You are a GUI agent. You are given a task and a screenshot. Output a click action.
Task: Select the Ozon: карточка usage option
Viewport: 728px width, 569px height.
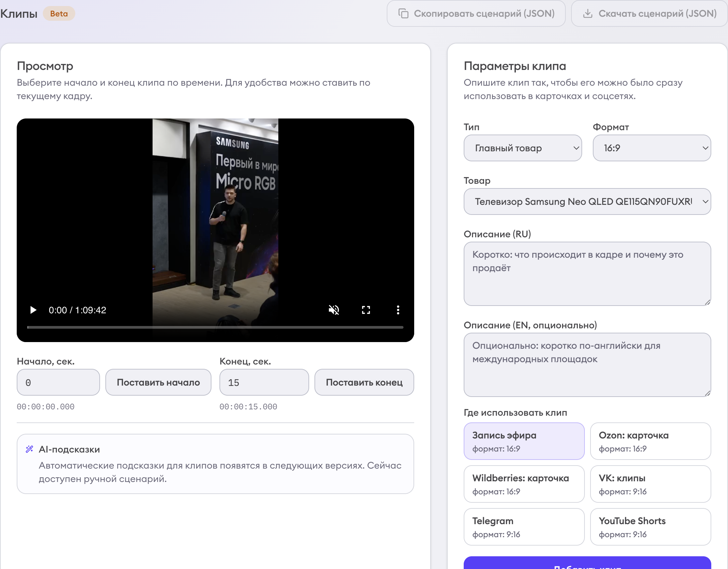tap(650, 441)
